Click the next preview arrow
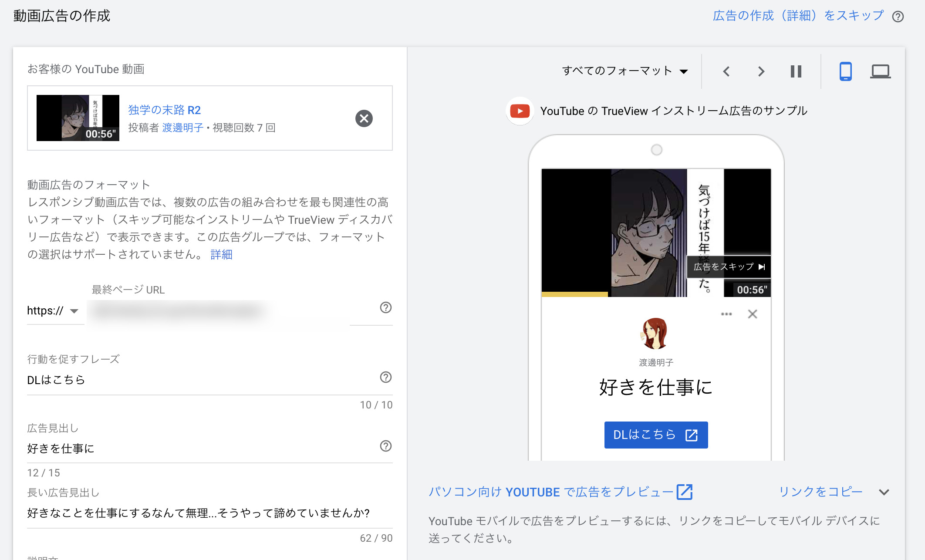The height and width of the screenshot is (560, 925). [761, 71]
